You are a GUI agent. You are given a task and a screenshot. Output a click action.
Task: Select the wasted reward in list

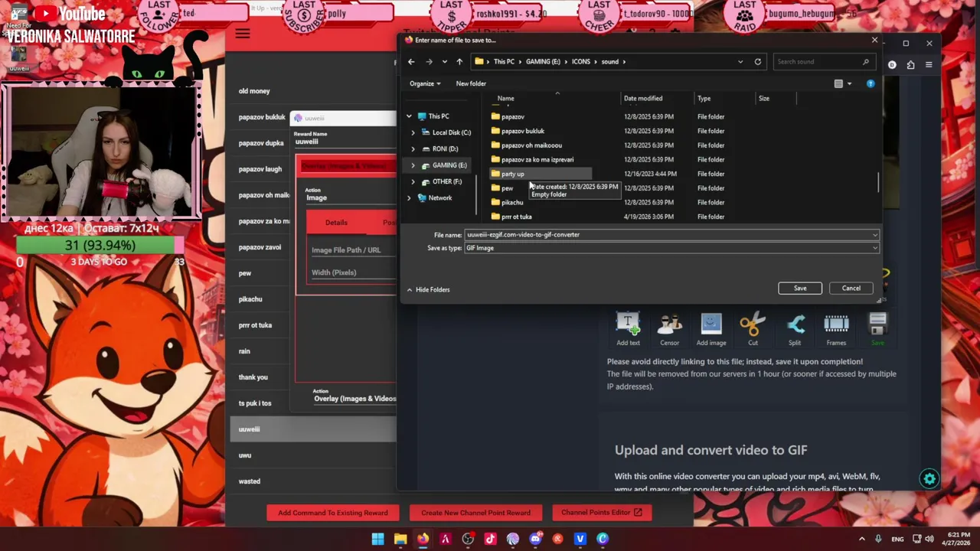click(313, 481)
